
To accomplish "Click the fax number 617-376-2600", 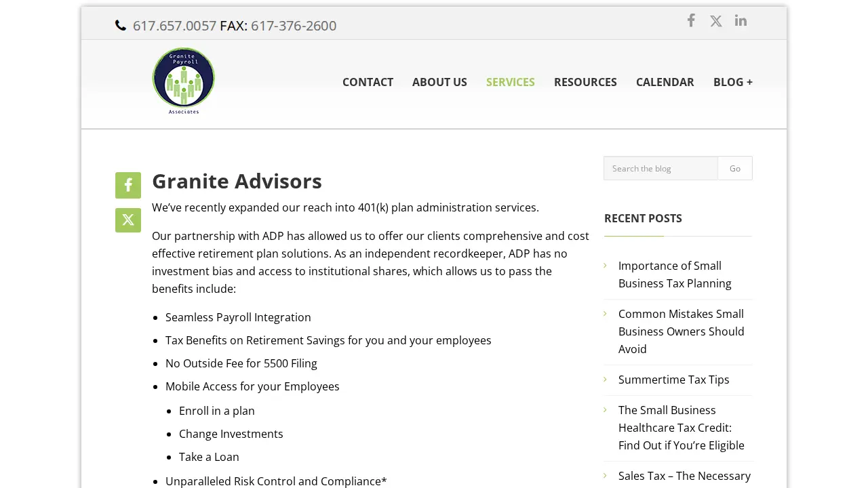I will coord(294,26).
